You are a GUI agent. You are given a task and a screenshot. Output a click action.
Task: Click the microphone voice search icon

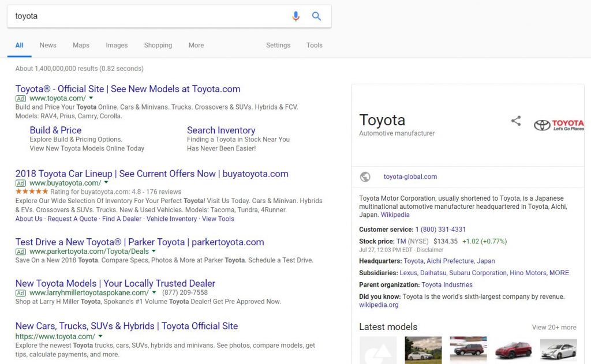click(296, 16)
